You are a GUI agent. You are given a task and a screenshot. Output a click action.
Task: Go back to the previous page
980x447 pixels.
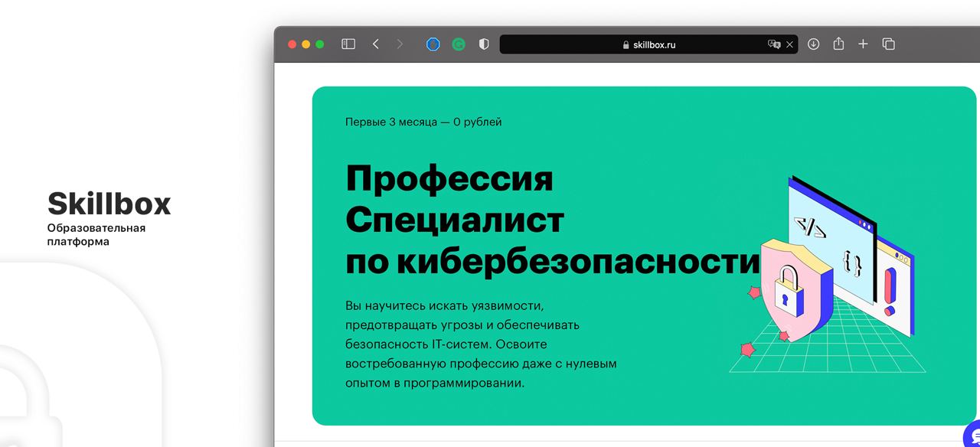pyautogui.click(x=375, y=44)
